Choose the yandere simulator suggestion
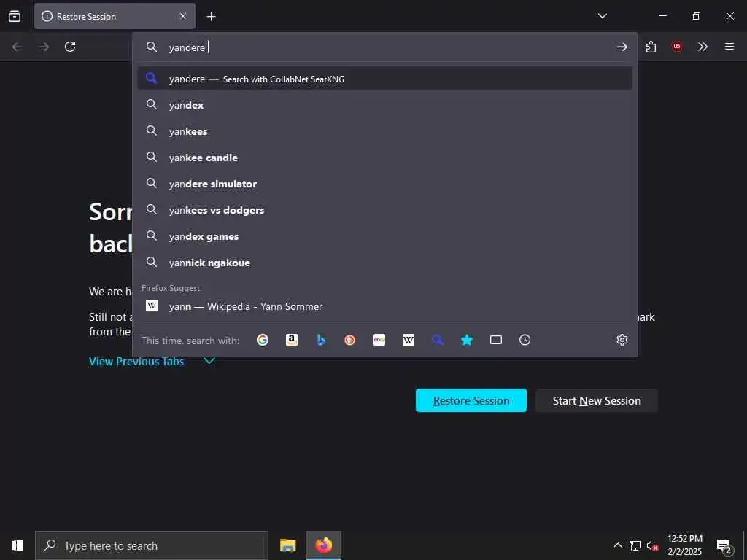The image size is (747, 560). tap(385, 184)
